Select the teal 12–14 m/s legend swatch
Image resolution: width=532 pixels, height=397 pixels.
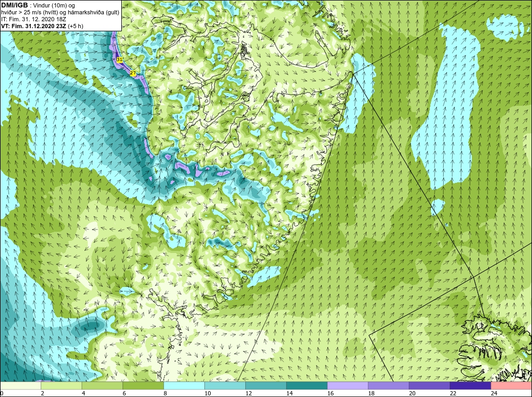click(265, 385)
